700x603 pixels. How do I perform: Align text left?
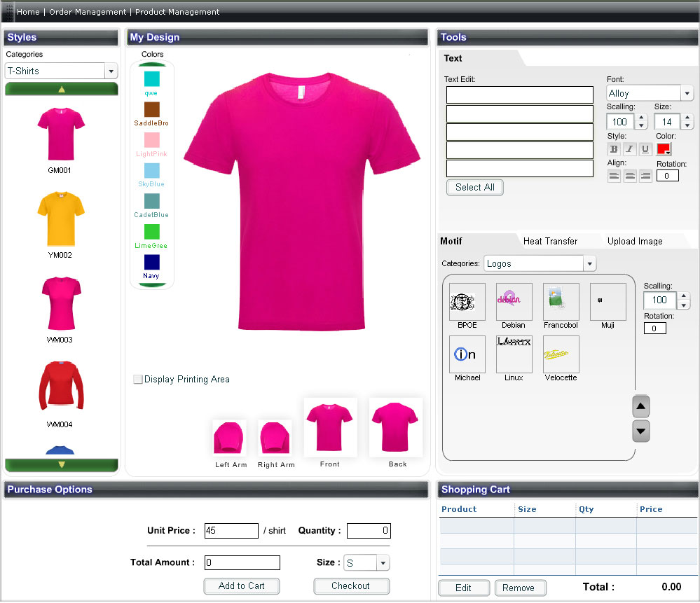coord(615,176)
